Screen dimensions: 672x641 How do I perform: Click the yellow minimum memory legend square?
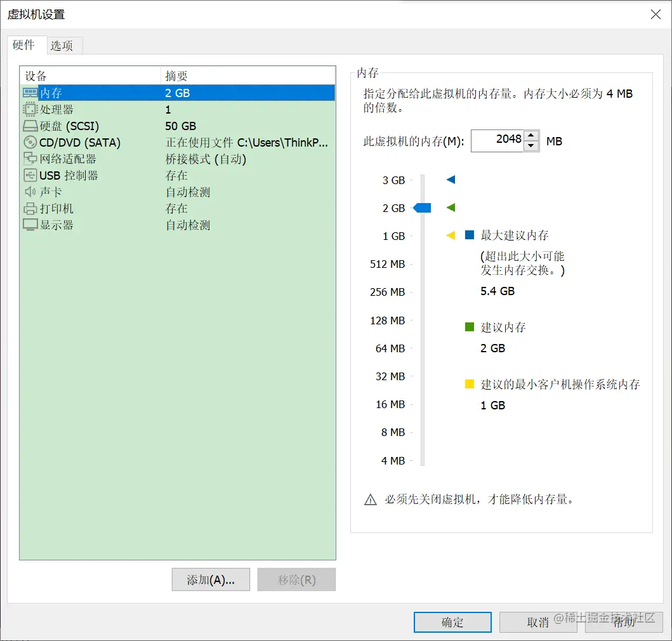(x=470, y=384)
